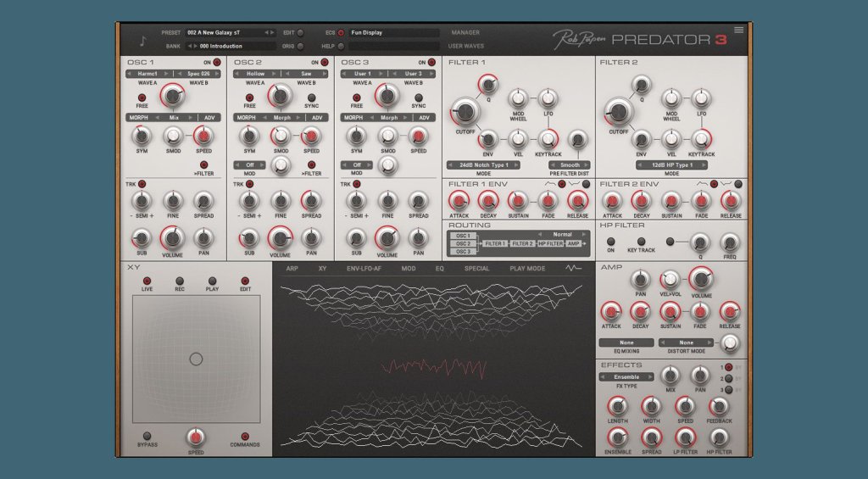Toggle OSC 1 Free LED
The image size is (868, 479).
coord(142,97)
